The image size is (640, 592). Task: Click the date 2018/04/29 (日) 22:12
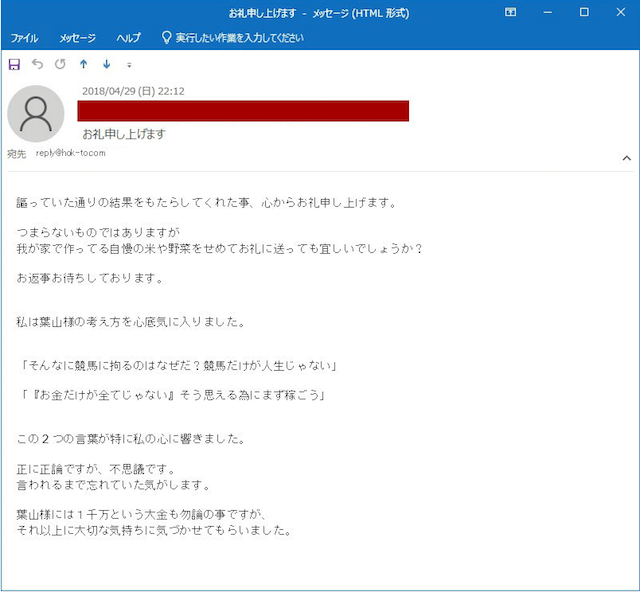pyautogui.click(x=133, y=91)
